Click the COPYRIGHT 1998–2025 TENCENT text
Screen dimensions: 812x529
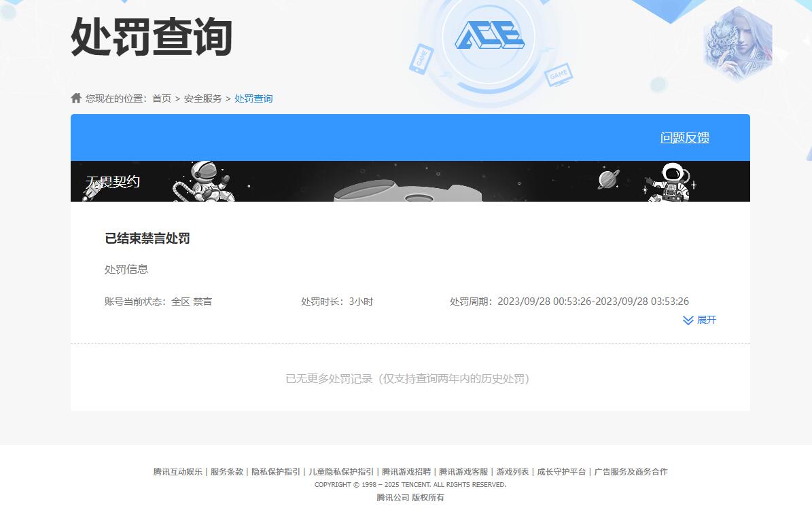point(410,484)
